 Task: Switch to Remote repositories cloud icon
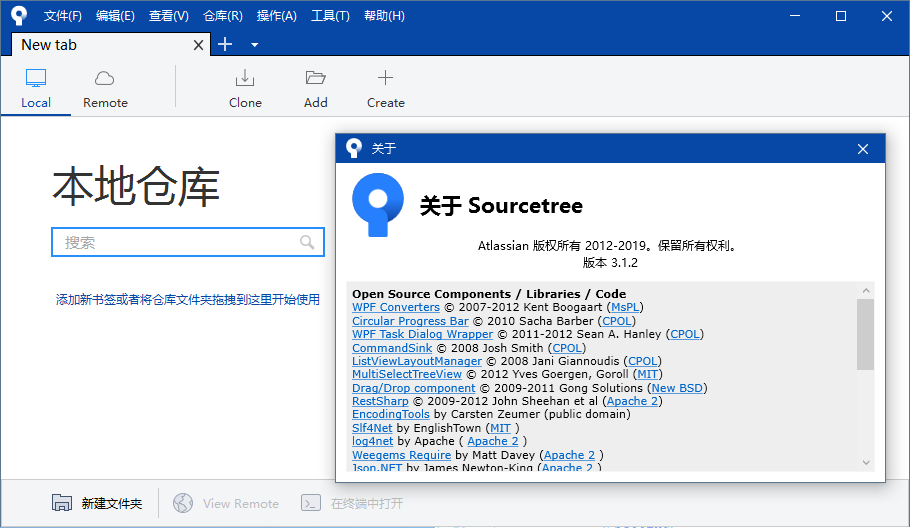click(x=105, y=78)
